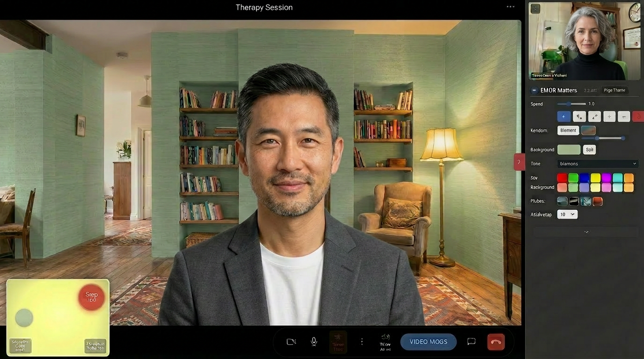Click the red Step button in yellow panel
The height and width of the screenshot is (359, 644).
point(92,297)
